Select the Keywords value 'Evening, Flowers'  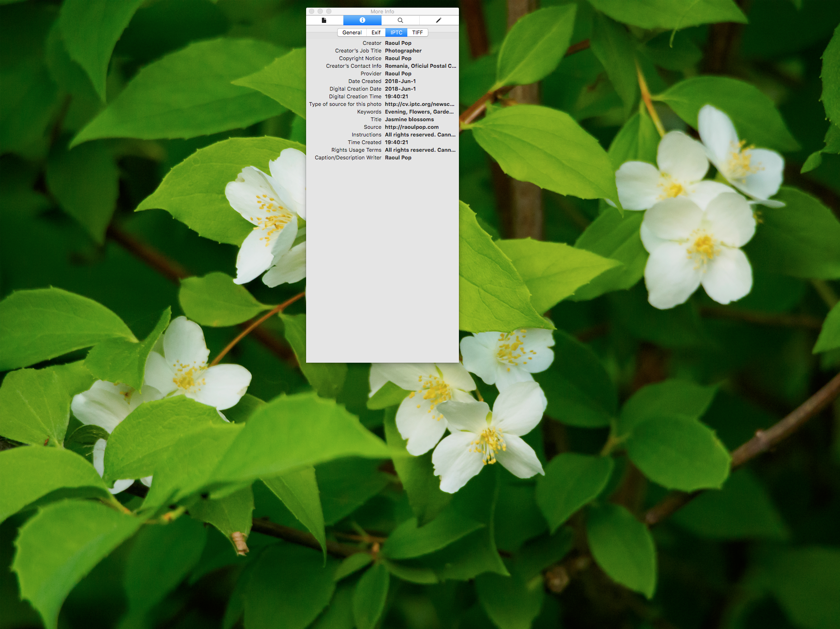tap(419, 112)
